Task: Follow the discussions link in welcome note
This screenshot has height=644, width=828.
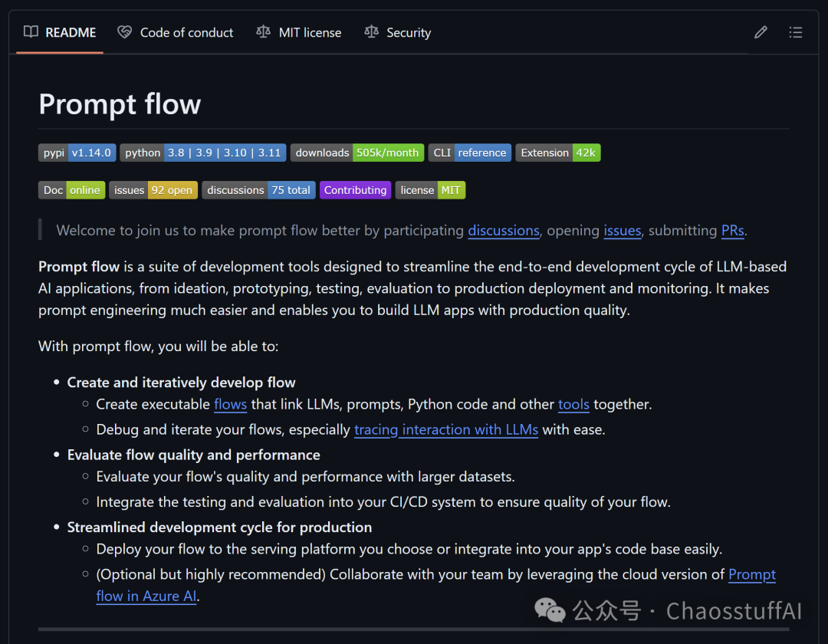Action: [503, 231]
